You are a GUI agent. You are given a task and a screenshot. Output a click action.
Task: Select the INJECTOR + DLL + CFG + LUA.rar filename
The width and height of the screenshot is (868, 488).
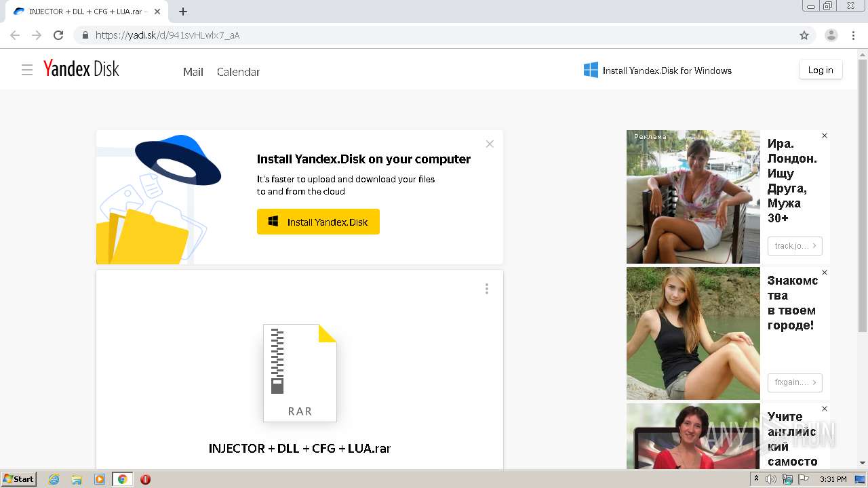300,448
